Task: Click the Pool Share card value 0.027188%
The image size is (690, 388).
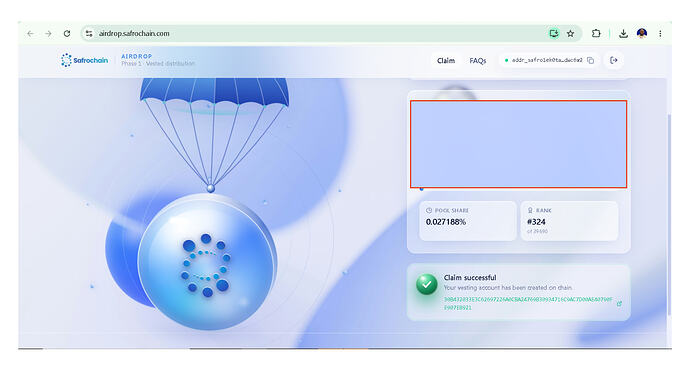Action: [446, 222]
